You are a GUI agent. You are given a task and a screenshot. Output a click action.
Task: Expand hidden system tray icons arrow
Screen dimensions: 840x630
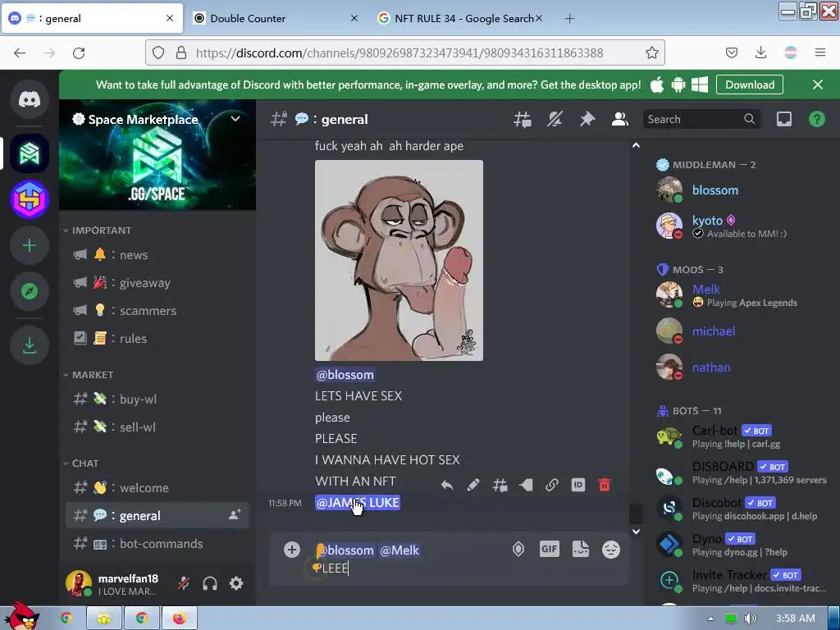(710, 619)
